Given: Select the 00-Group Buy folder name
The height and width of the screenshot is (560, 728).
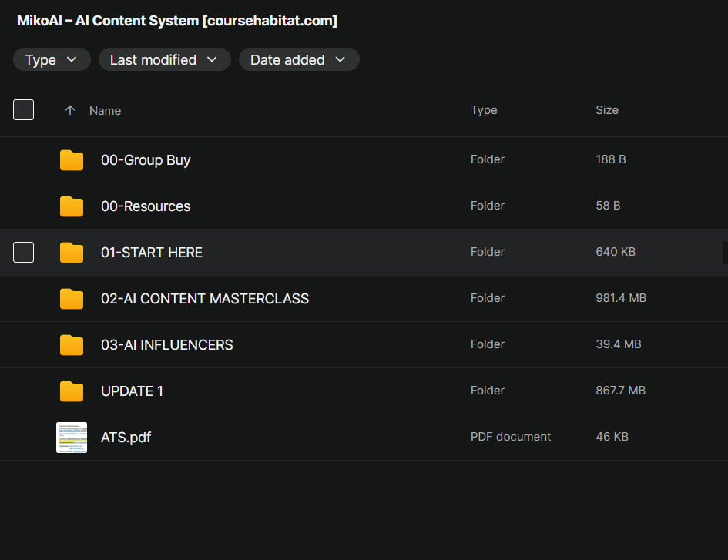Looking at the screenshot, I should 146,160.
